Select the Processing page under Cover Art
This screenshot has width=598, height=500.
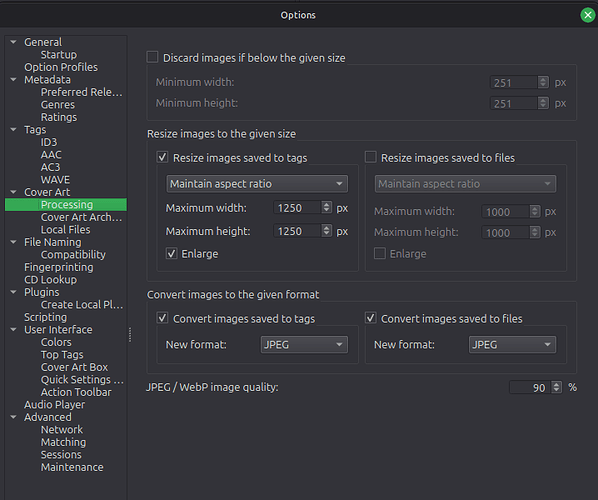point(67,204)
